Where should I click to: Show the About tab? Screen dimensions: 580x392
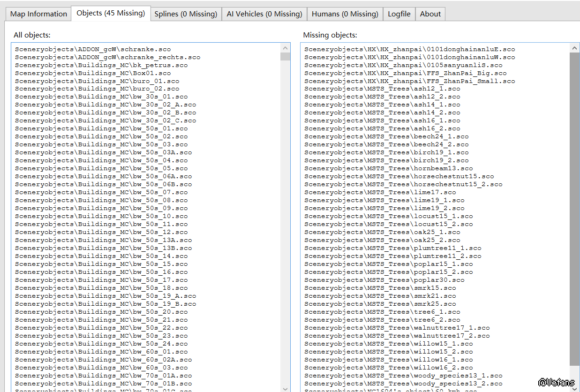430,14
